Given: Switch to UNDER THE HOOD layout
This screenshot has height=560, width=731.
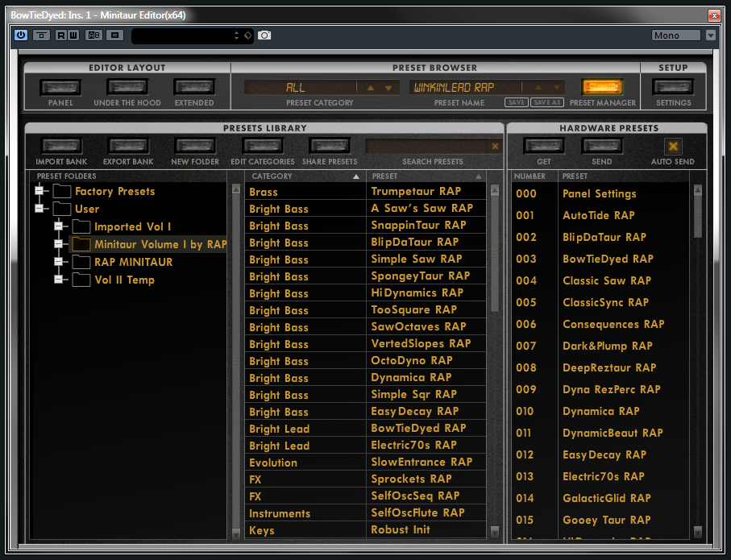Looking at the screenshot, I should coord(127,87).
